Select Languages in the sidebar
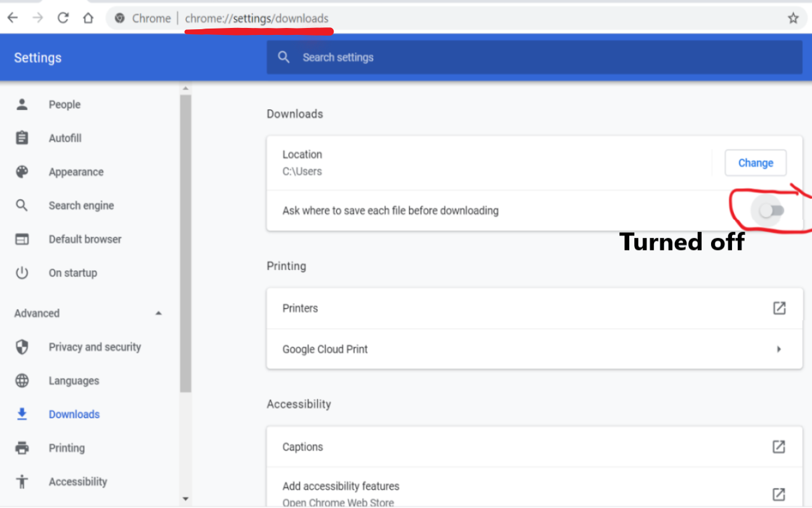The width and height of the screenshot is (812, 508). tap(73, 380)
